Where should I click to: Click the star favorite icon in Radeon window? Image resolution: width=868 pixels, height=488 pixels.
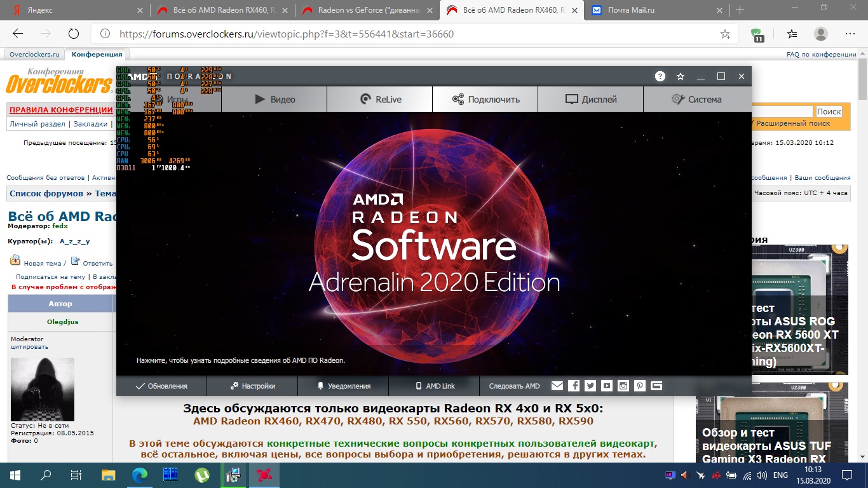681,76
